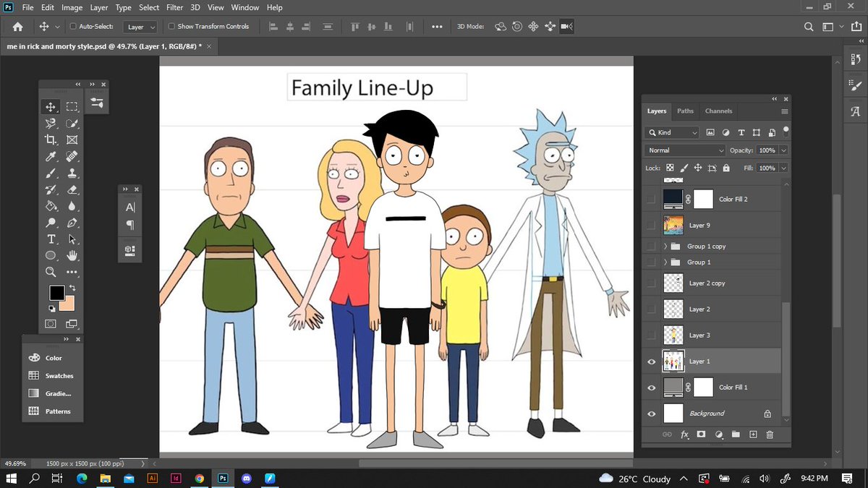Viewport: 868px width, 488px height.
Task: Select the History Brush tool
Action: click(x=51, y=190)
